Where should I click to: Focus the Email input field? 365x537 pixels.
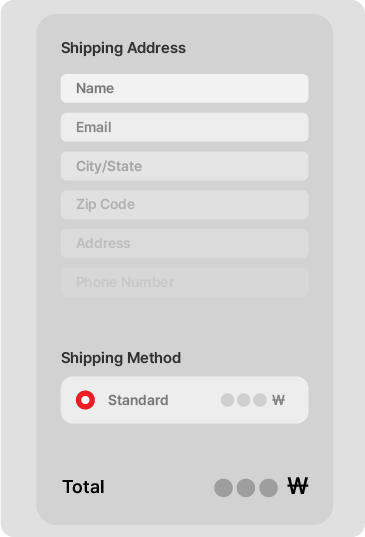pyautogui.click(x=185, y=127)
